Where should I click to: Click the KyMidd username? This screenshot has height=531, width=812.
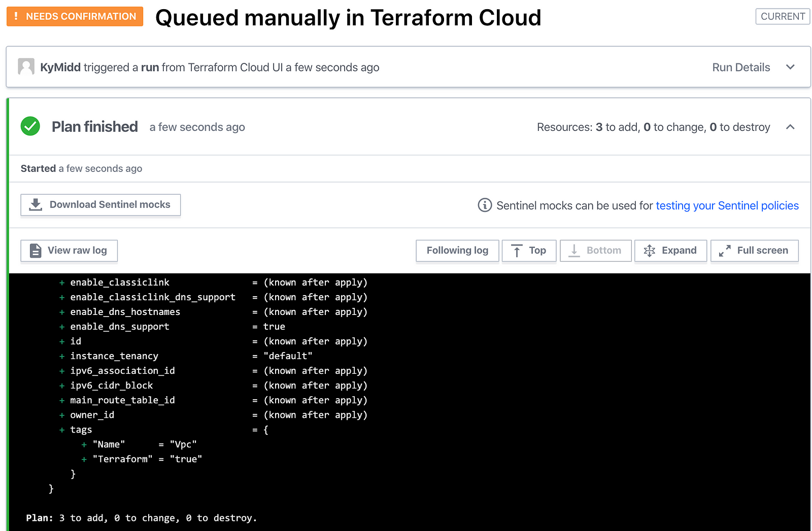60,67
